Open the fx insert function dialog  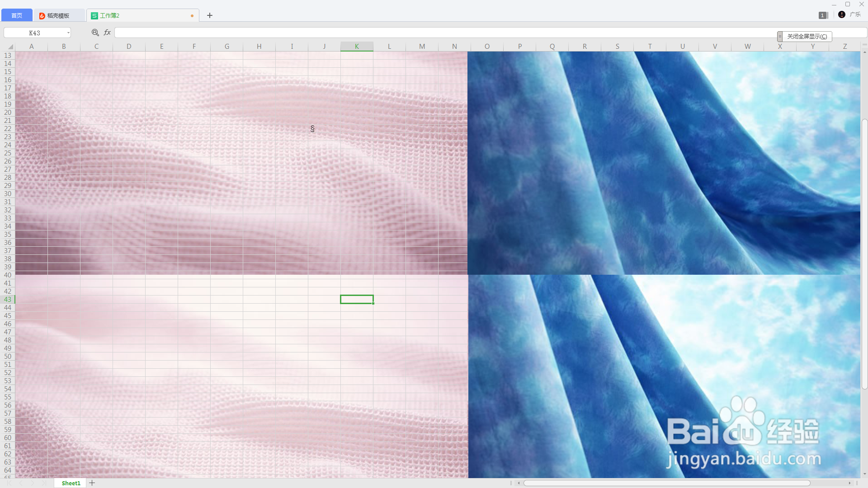(x=107, y=33)
